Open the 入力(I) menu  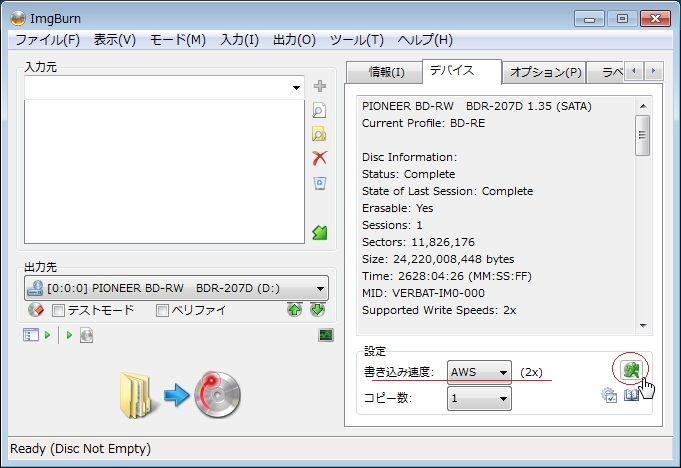coord(239,40)
